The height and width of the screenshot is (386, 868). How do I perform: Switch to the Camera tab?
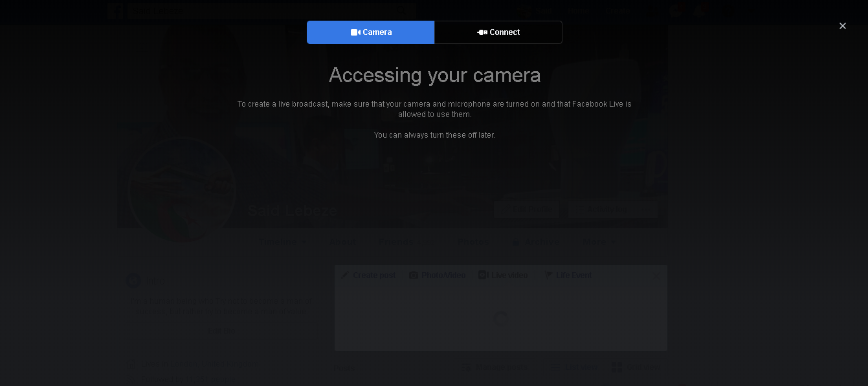point(370,32)
